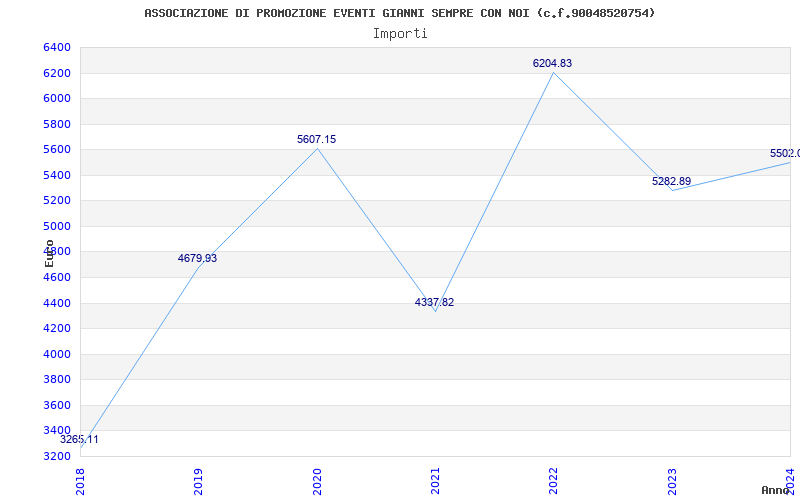
Task: Click the 4000 y-axis value
Action: (57, 354)
